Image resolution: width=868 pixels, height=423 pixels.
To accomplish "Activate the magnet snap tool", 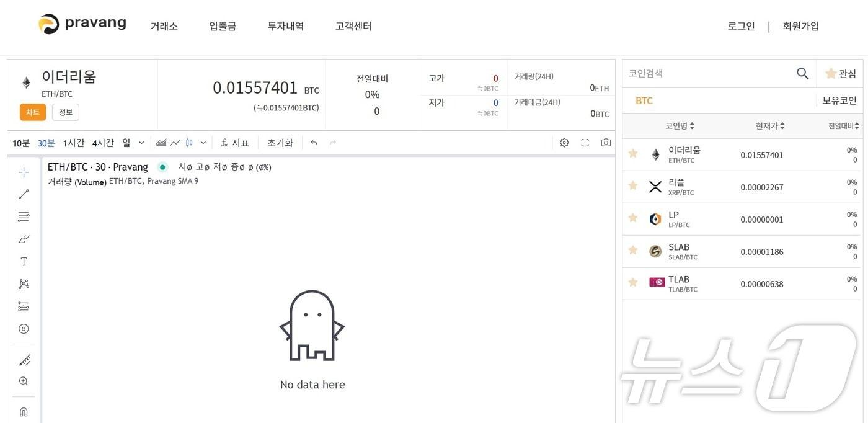I will pyautogui.click(x=23, y=411).
